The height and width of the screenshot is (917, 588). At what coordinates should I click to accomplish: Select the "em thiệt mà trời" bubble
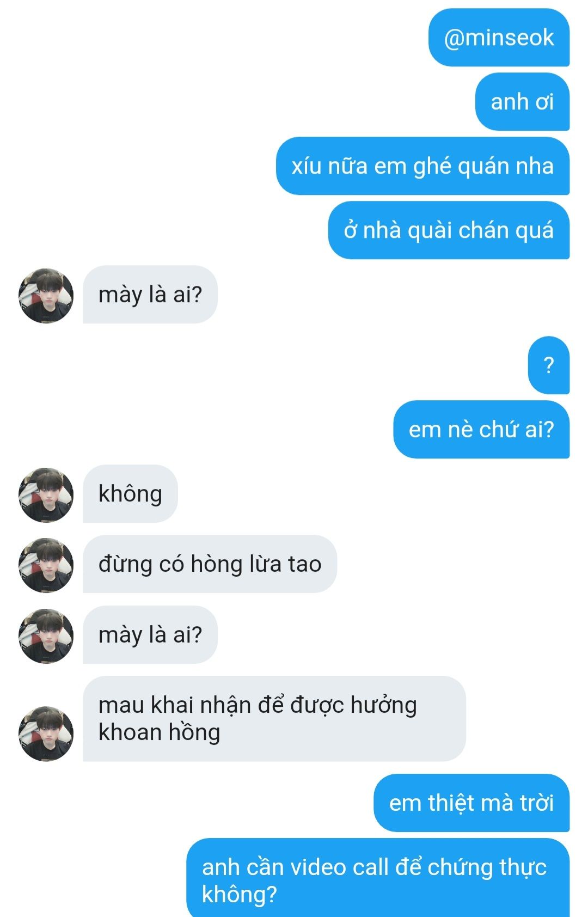(x=471, y=803)
